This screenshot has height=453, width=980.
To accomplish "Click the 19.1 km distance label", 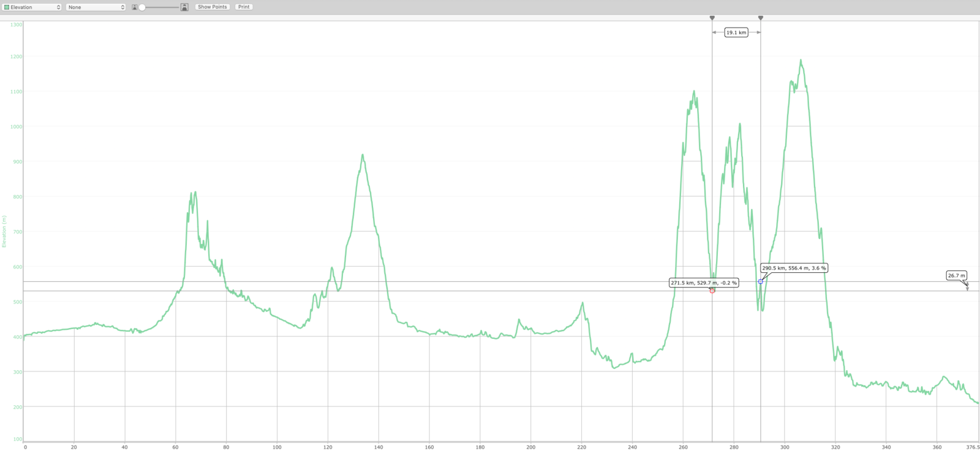I will [x=736, y=32].
